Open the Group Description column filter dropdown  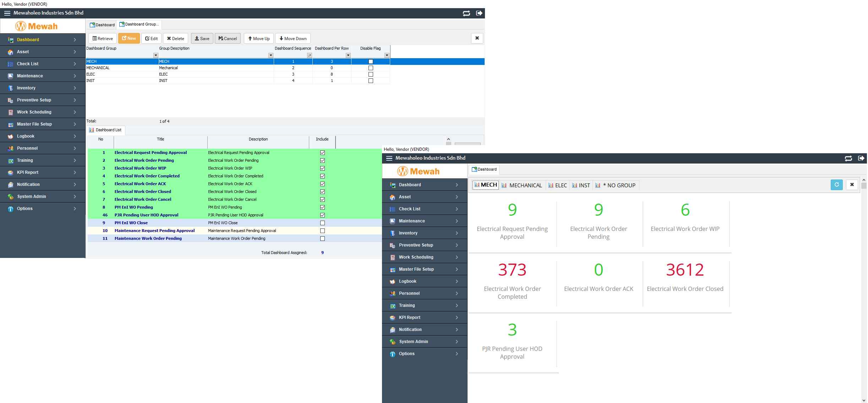271,55
